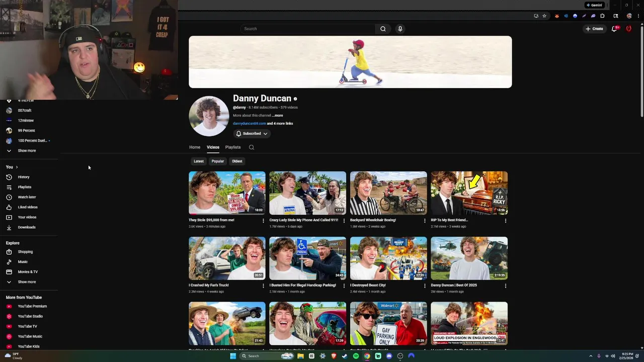Open the Subscribed dropdown for Danny Duncan
644x362 pixels.
252,134
